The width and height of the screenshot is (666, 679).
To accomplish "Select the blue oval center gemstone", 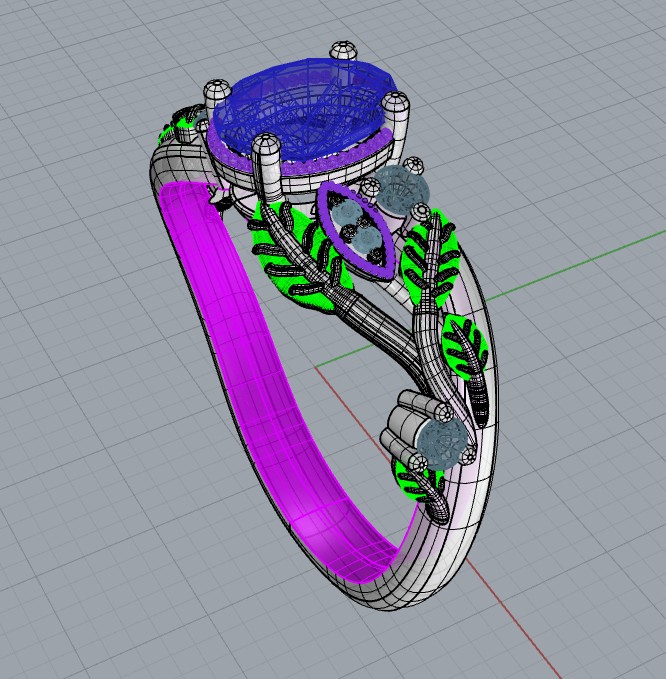I will tap(300, 105).
